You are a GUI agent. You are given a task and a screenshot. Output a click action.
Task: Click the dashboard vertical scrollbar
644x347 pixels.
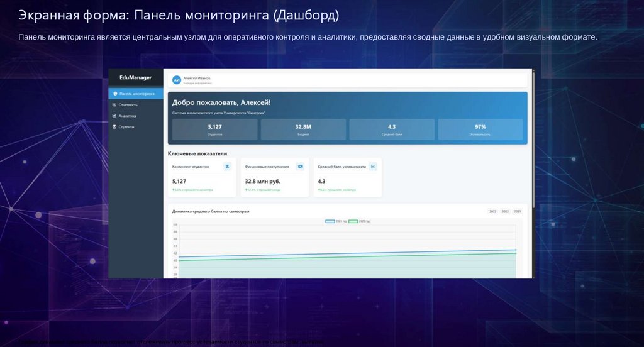pos(533,140)
